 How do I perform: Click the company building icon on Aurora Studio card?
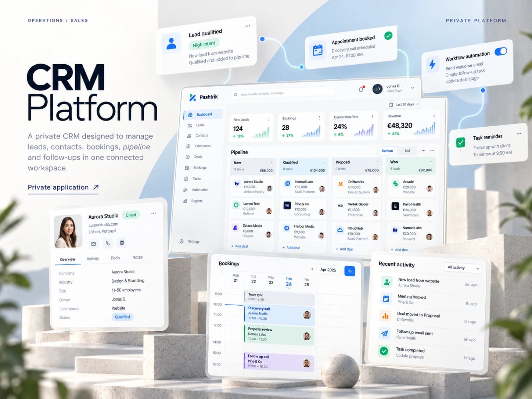point(122,242)
